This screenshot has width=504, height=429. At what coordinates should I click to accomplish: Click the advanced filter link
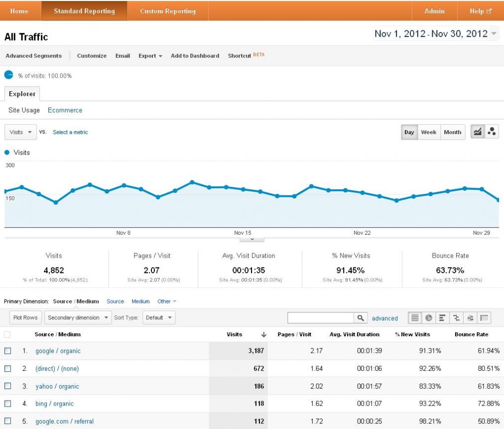[384, 318]
